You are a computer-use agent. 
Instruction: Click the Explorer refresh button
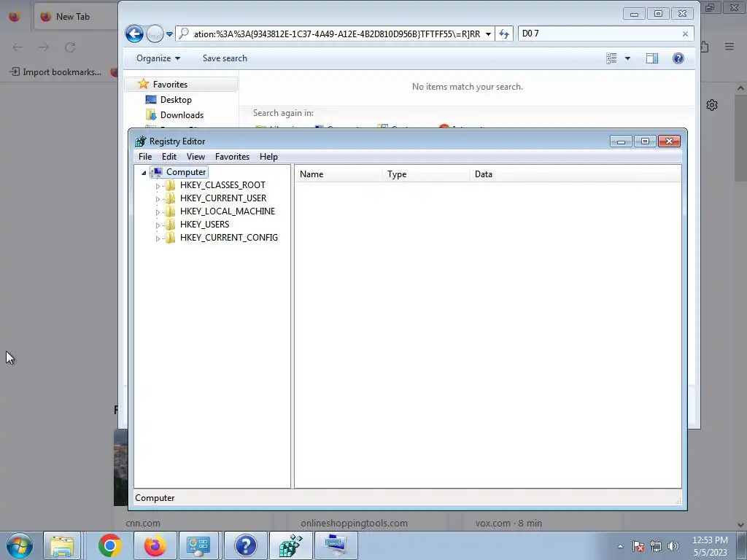click(504, 34)
